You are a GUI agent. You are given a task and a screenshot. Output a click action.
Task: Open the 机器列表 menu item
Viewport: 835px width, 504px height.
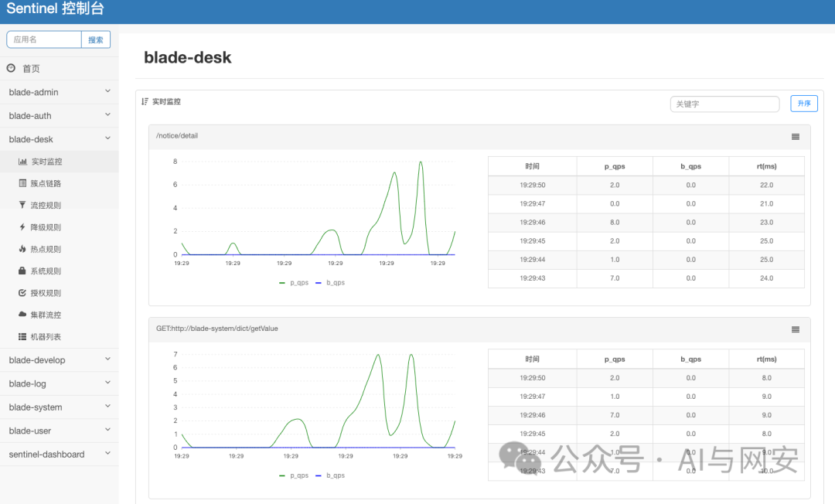tap(59, 336)
